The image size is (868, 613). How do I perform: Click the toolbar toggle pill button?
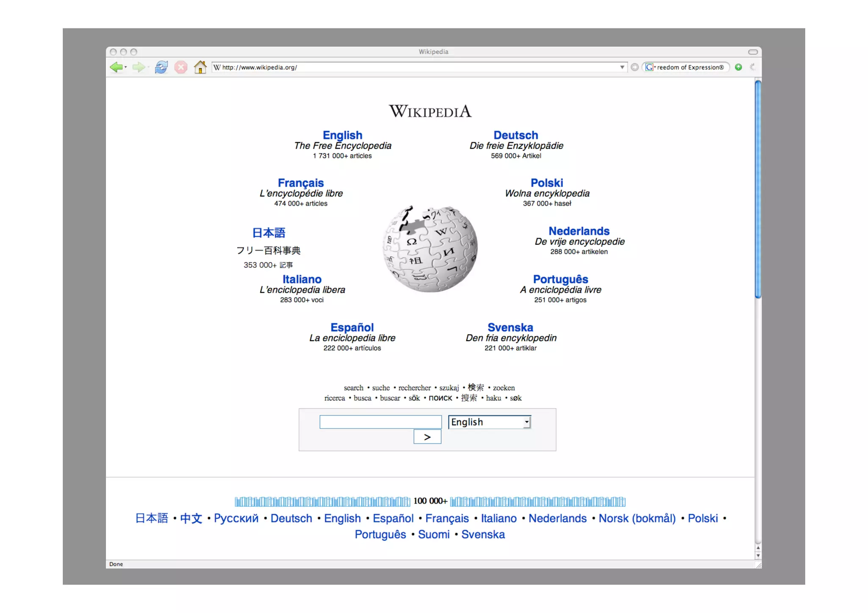[753, 52]
